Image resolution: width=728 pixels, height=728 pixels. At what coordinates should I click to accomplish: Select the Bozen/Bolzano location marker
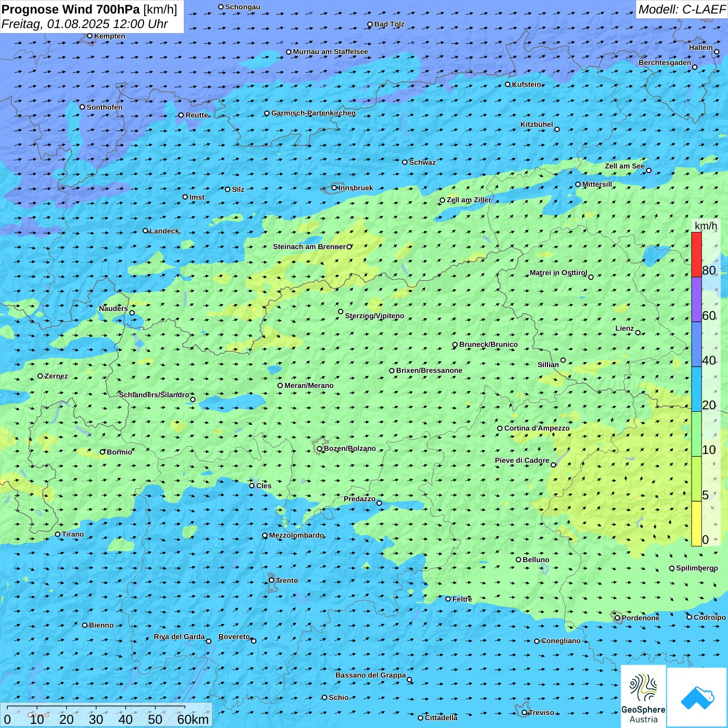319,449
